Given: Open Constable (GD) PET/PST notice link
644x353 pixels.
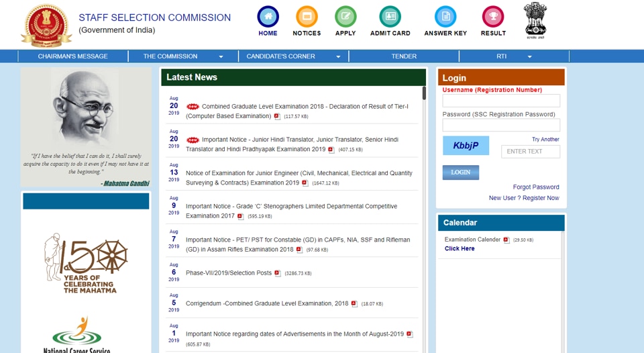Looking at the screenshot, I should (298, 244).
